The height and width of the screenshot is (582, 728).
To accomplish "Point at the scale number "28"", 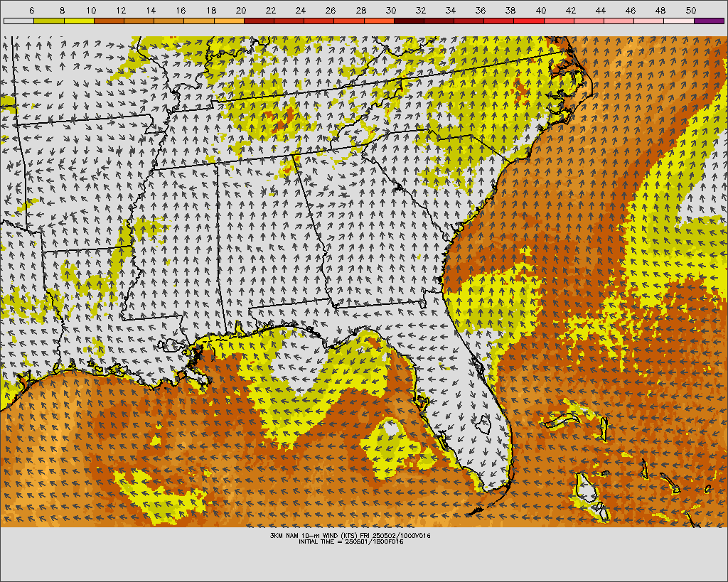I will (360, 10).
